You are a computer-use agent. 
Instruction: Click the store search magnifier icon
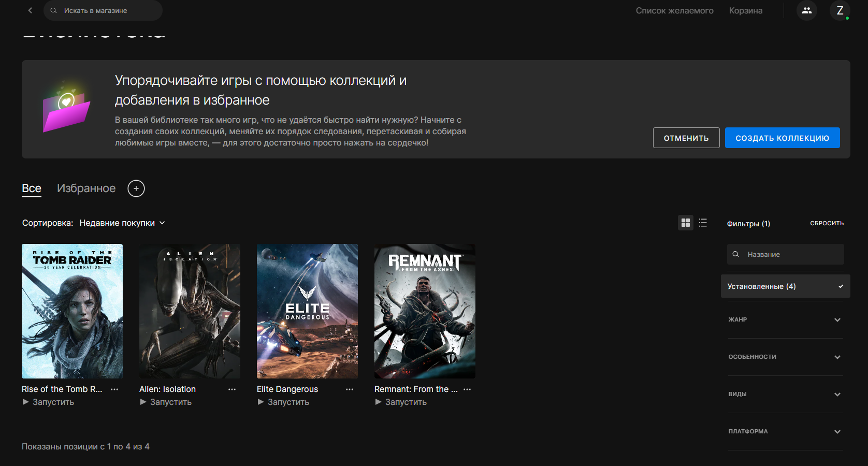pyautogui.click(x=53, y=10)
